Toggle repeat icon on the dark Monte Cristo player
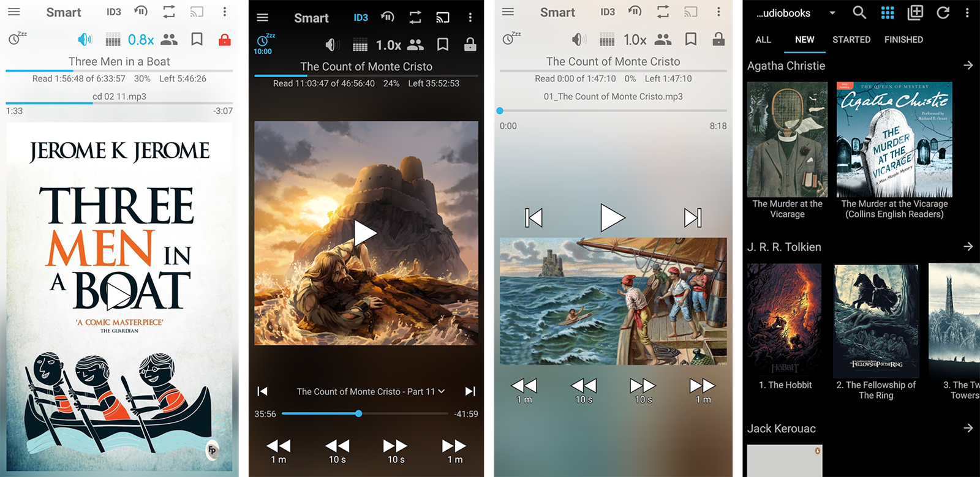The image size is (980, 477). pyautogui.click(x=415, y=18)
